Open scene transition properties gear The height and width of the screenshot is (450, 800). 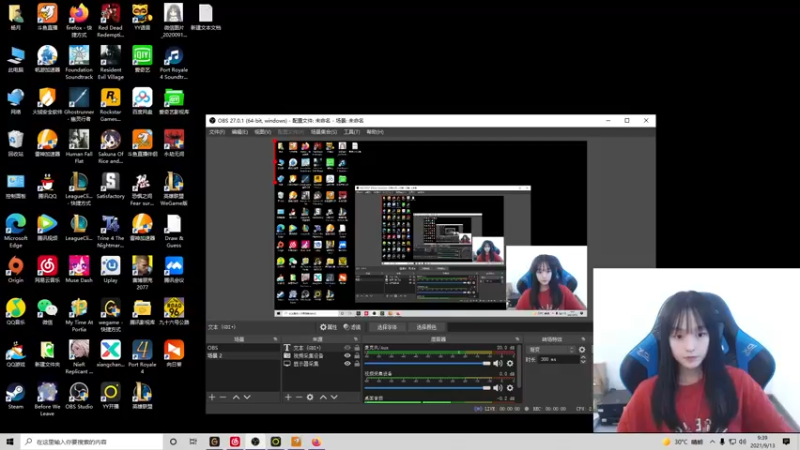tap(582, 349)
